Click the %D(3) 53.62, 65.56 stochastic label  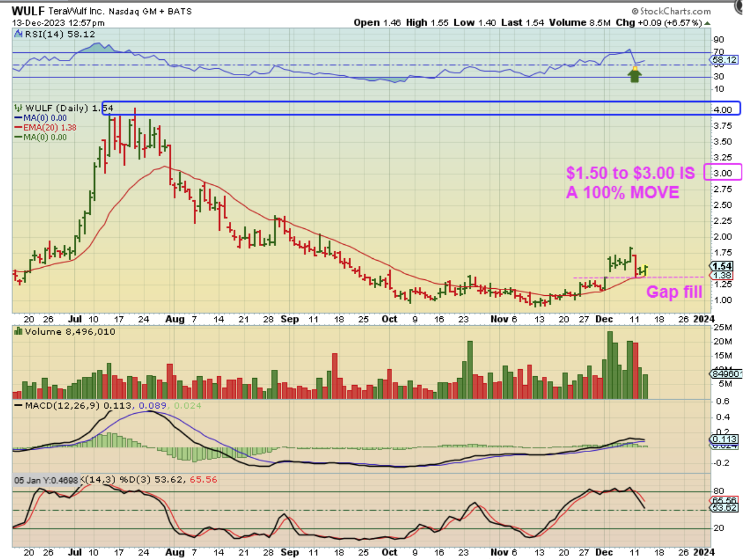[168, 480]
